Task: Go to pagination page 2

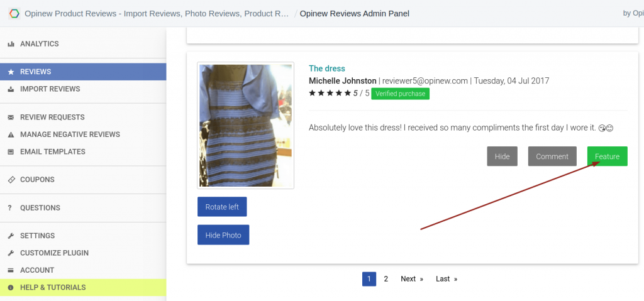Action: [x=386, y=279]
